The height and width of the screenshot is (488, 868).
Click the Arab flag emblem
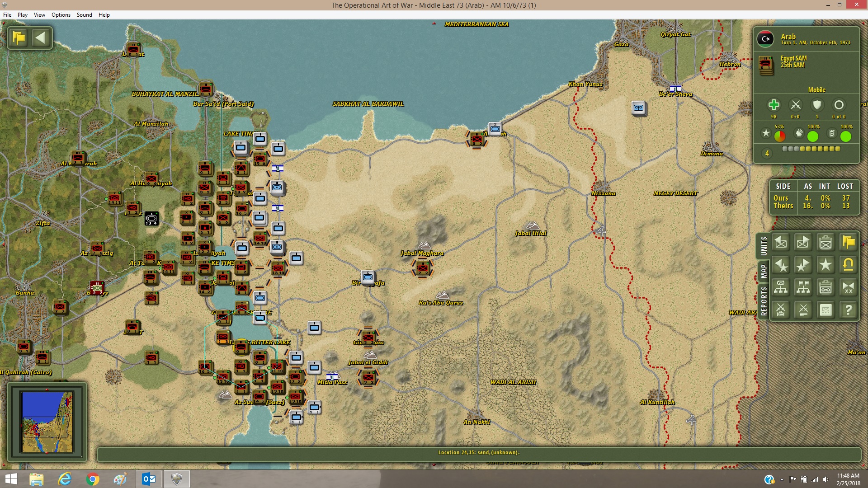coord(765,39)
